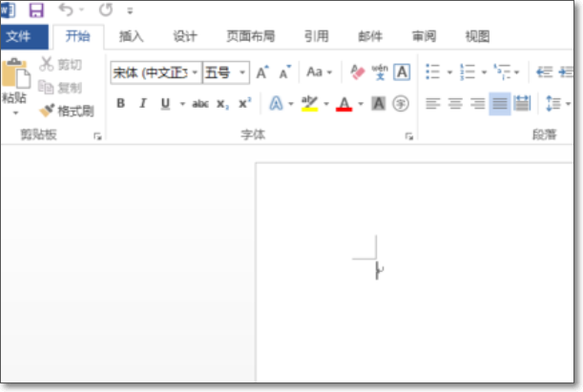Click 复制 (Copy) button
The height and width of the screenshot is (392, 583).
tap(61, 88)
